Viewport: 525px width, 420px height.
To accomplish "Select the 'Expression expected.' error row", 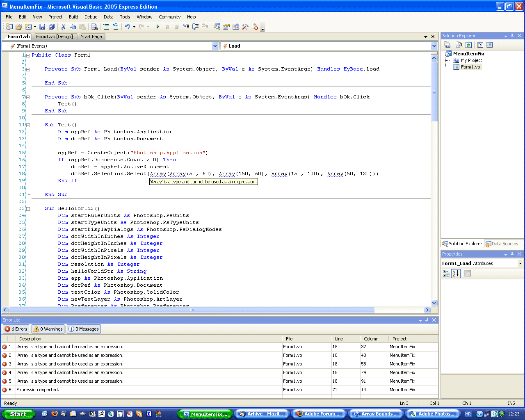I will pyautogui.click(x=38, y=390).
